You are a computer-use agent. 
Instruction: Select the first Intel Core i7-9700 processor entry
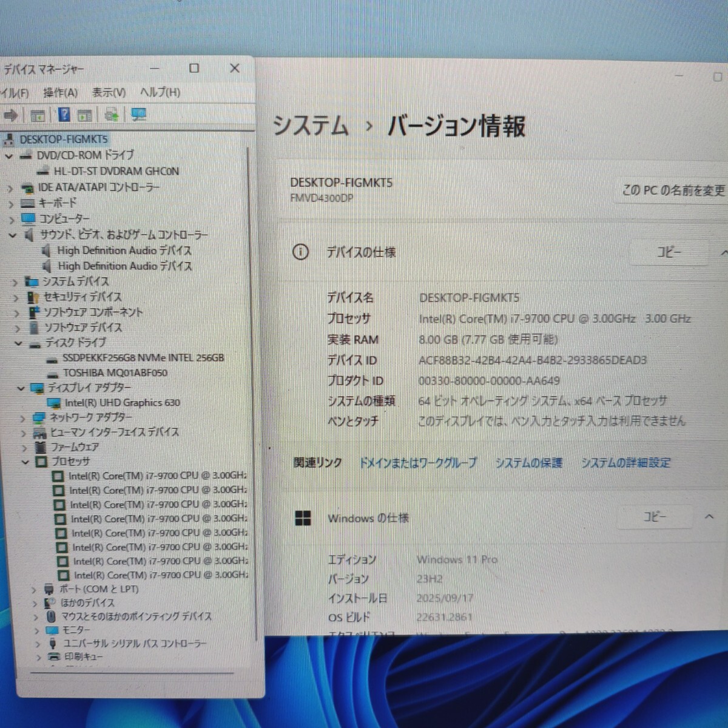[x=158, y=476]
